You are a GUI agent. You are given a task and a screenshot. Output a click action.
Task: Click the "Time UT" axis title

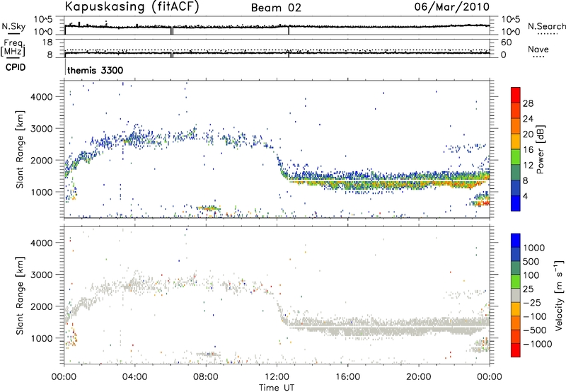tap(277, 388)
